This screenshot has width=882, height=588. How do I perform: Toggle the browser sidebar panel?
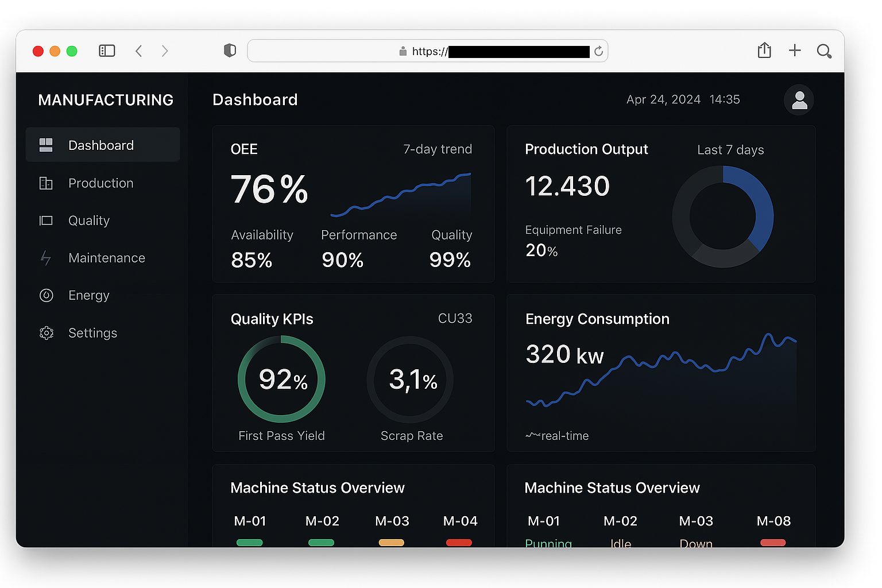pos(107,51)
